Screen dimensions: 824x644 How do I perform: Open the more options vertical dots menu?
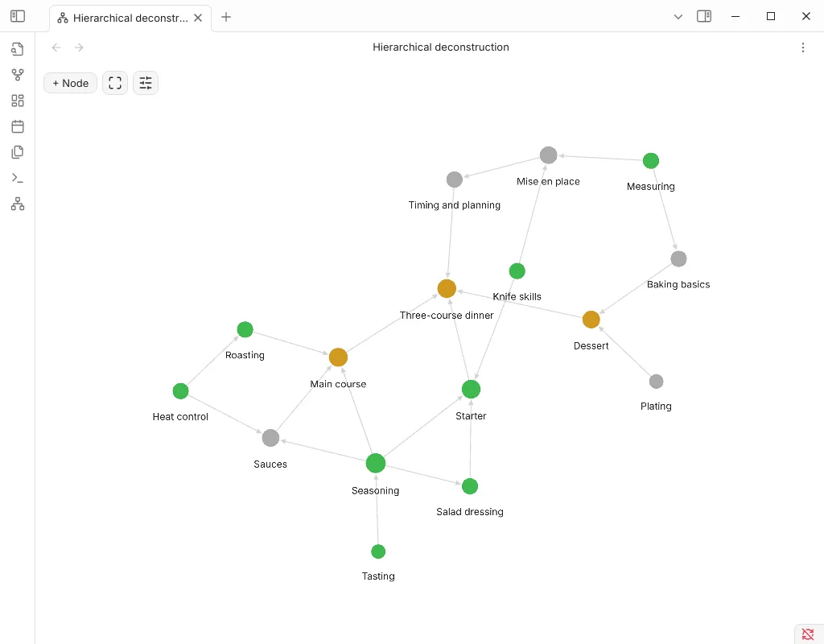pos(802,47)
